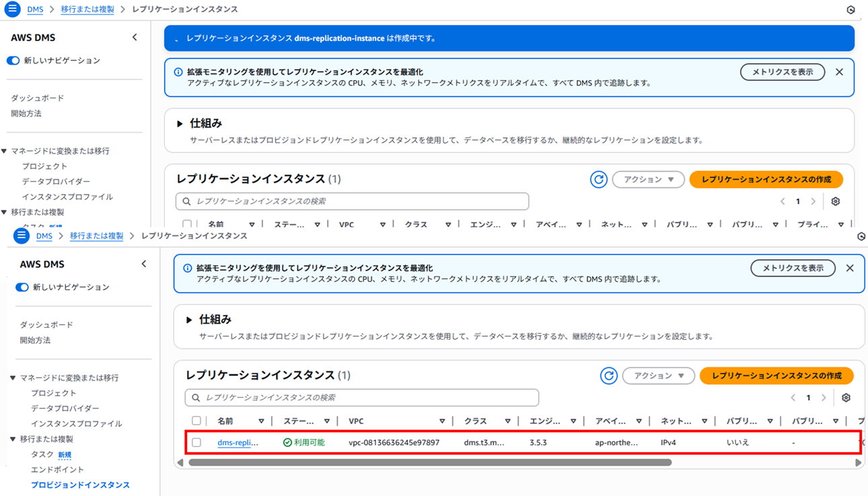Dismiss the 拡張モニタリング banner in the lower screenshot
Viewport: 868px width, 496px height.
(850, 268)
